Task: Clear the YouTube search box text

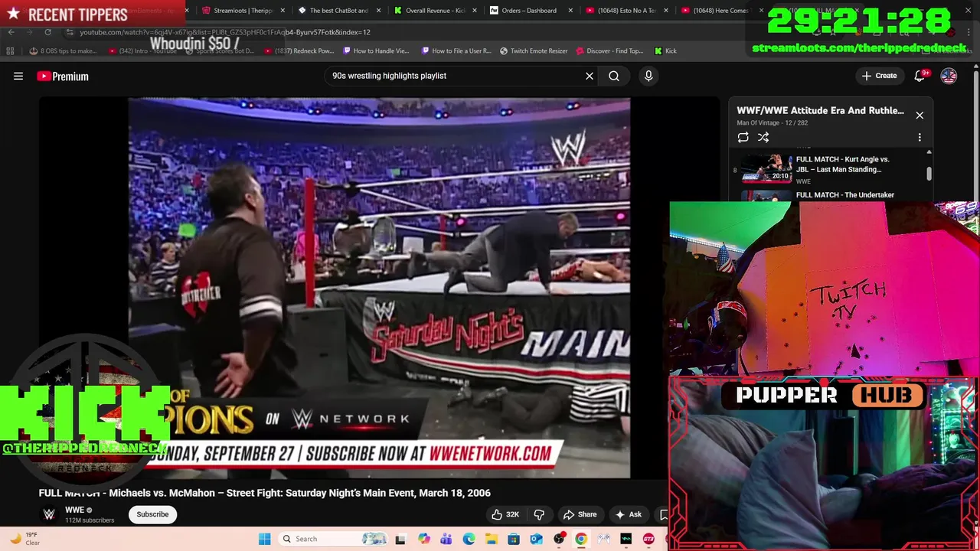Action: [x=590, y=76]
